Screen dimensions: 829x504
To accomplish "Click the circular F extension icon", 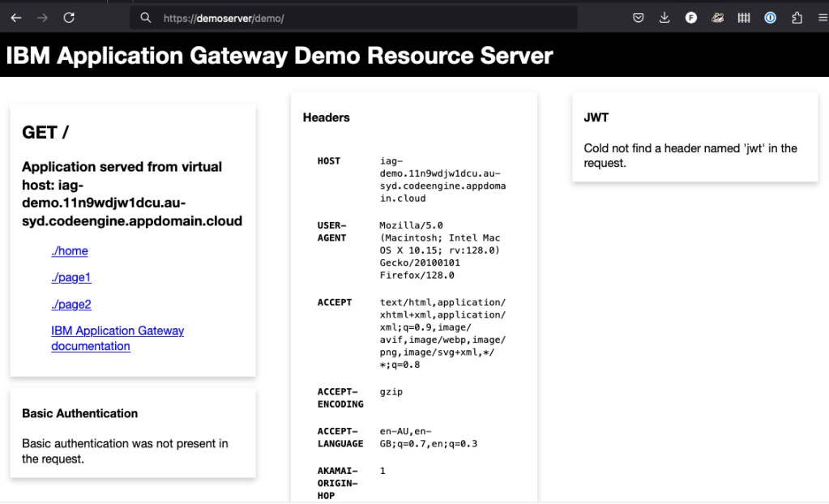I will tap(691, 17).
